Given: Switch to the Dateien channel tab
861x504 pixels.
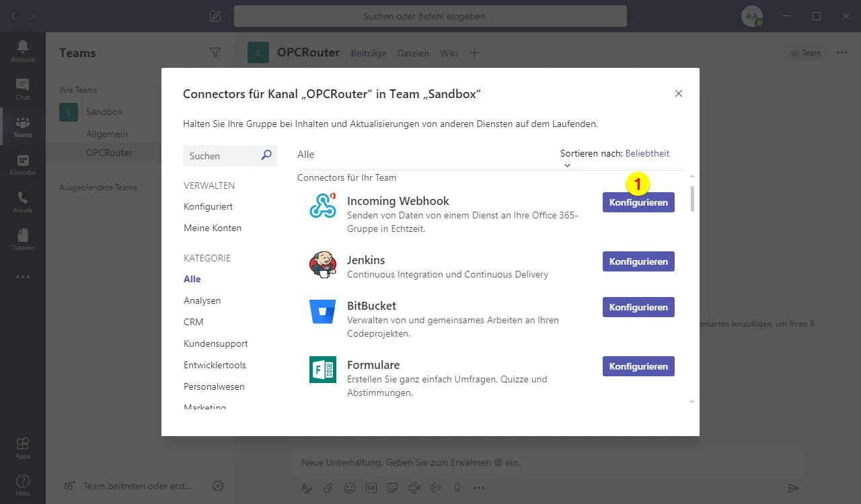Looking at the screenshot, I should (x=413, y=53).
